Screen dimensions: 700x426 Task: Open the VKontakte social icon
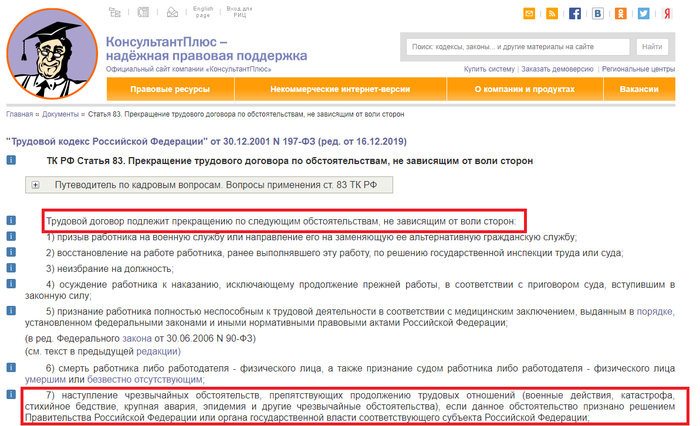point(599,14)
